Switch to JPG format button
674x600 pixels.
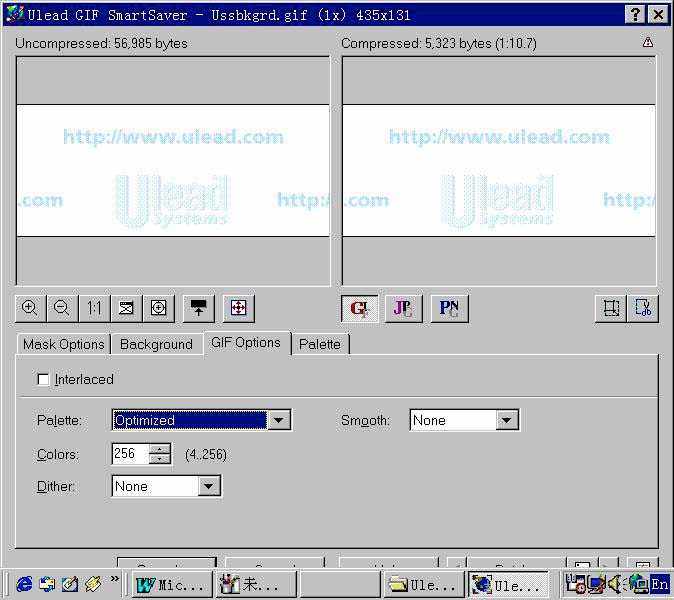404,308
